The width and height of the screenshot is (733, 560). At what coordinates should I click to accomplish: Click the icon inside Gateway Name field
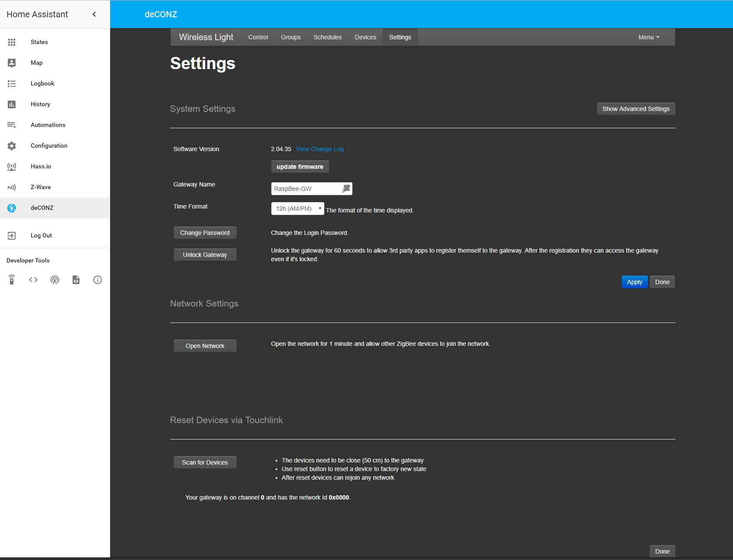pos(346,189)
